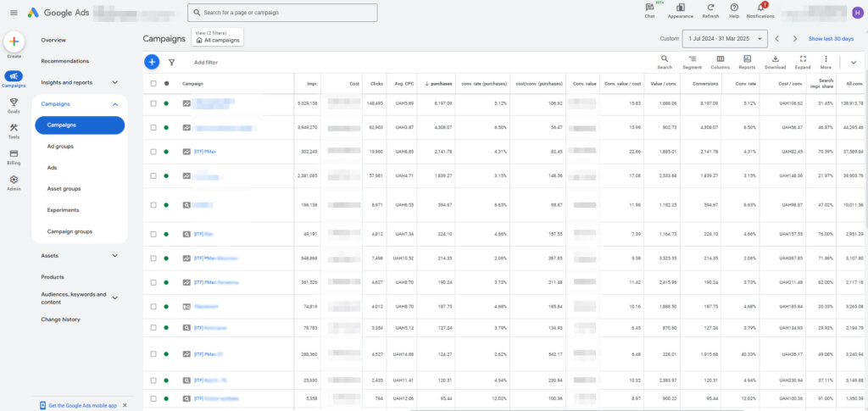Click the Refresh icon in top bar
Viewport: 868px width, 411px height.
pyautogui.click(x=710, y=8)
